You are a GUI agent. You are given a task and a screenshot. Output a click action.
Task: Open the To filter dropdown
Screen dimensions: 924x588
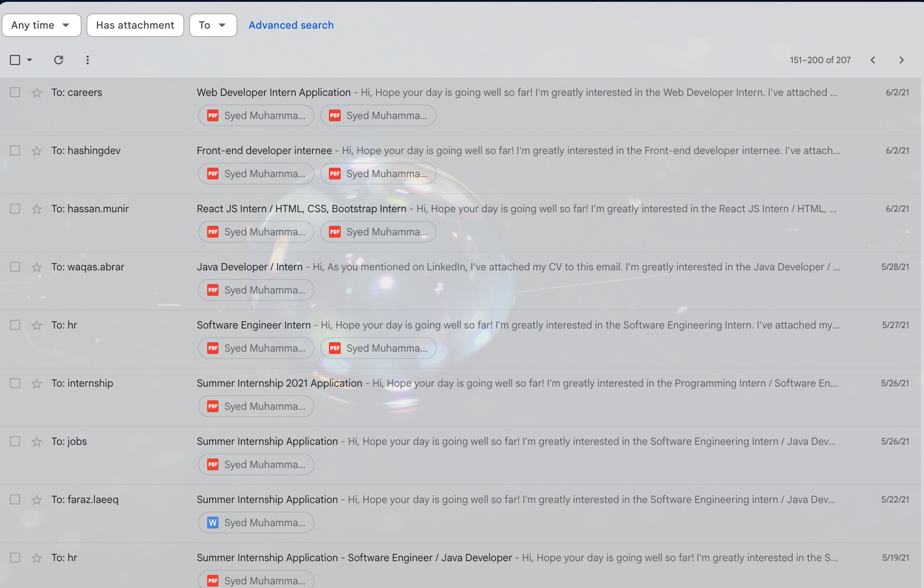pos(213,25)
